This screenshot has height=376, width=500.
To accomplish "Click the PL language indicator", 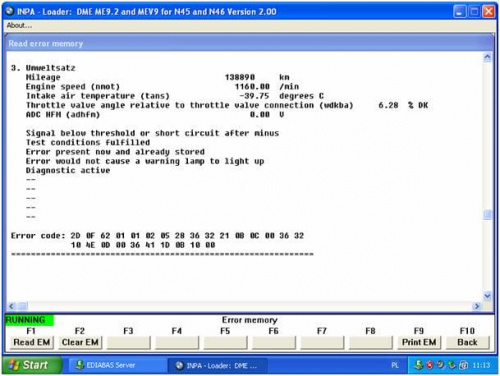I will 395,366.
